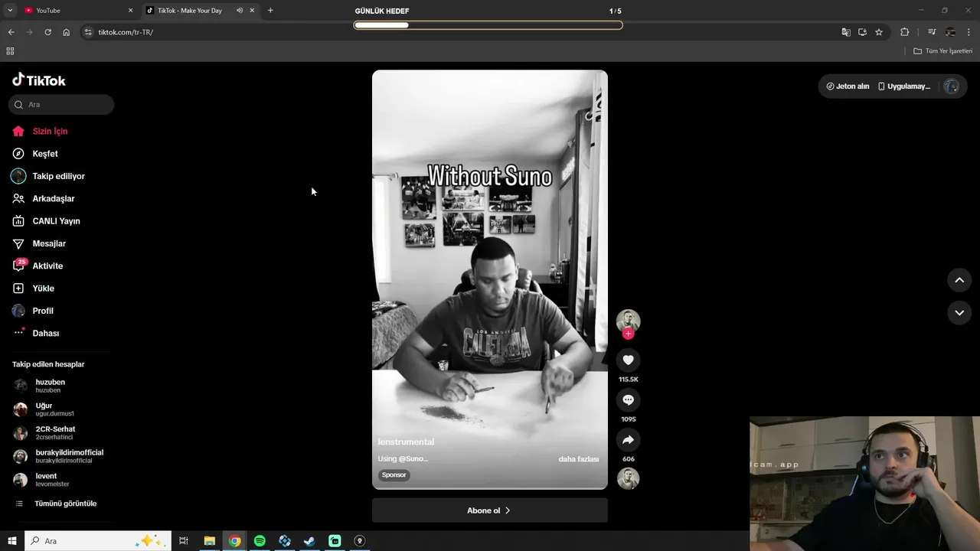Translate this page icon

pyautogui.click(x=846, y=32)
